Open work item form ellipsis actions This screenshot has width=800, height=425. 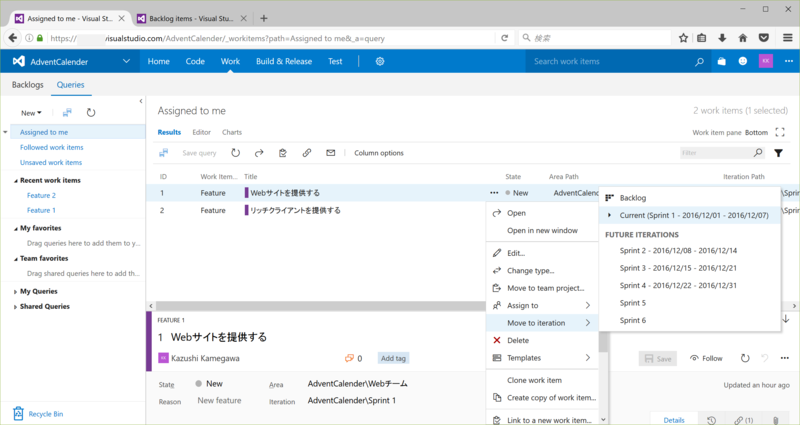coord(785,358)
